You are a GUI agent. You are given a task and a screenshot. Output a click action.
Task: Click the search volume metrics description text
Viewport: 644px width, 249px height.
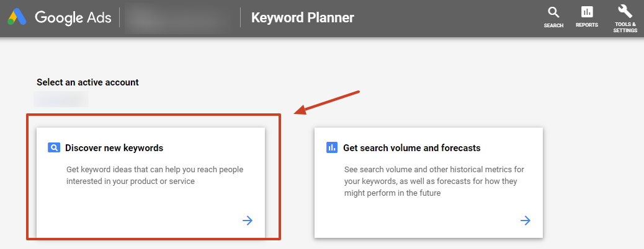(434, 181)
